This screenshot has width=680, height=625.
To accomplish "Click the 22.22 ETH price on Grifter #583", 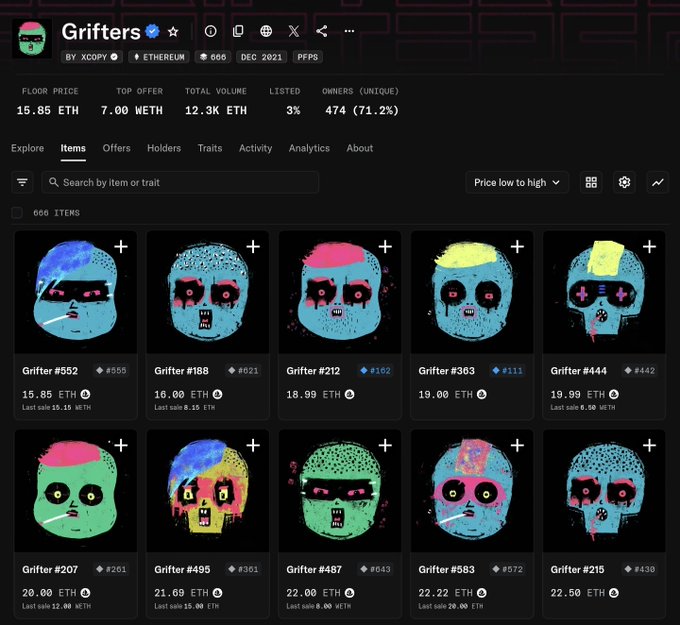I will [x=446, y=593].
